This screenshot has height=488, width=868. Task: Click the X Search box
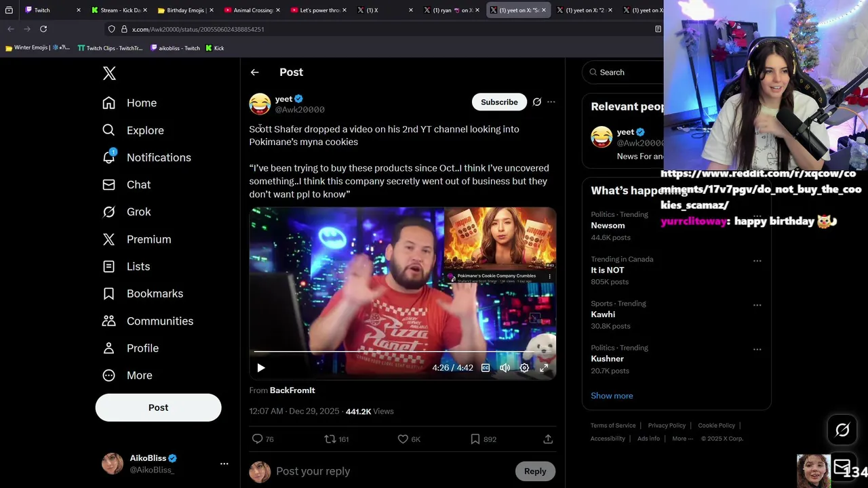click(x=624, y=72)
